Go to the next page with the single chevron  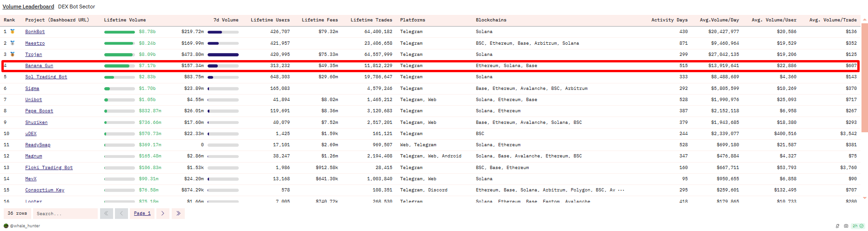[162, 213]
